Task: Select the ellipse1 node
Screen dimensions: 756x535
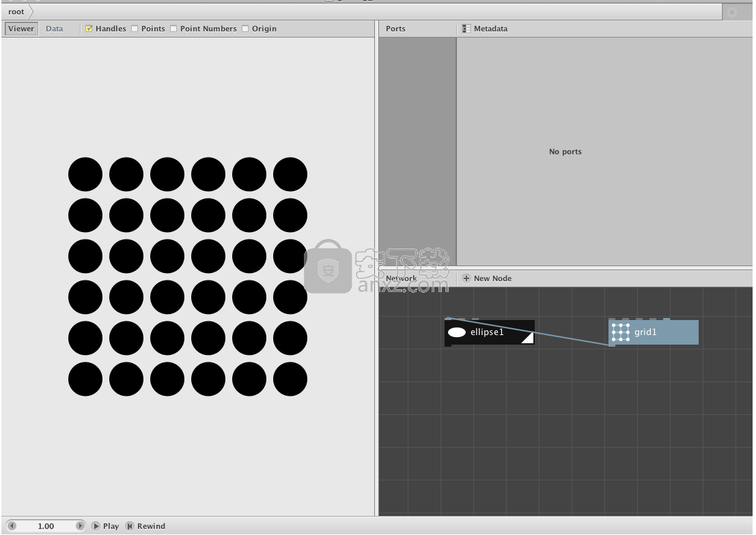Action: (490, 332)
